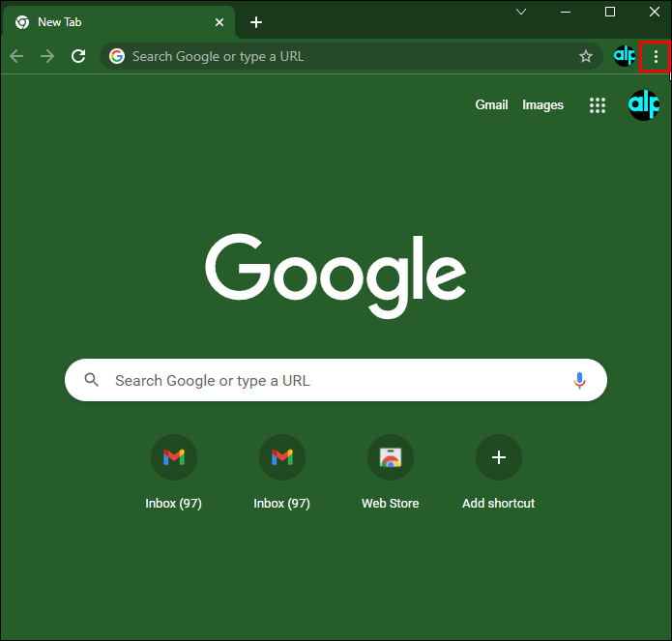This screenshot has width=672, height=641.
Task: Click the bookmark star icon
Action: click(585, 57)
